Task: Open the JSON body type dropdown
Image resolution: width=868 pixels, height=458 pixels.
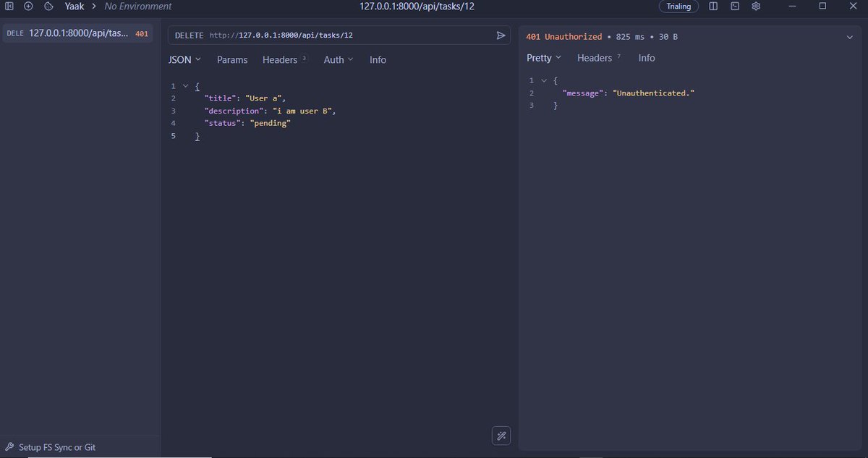Action: pyautogui.click(x=184, y=59)
